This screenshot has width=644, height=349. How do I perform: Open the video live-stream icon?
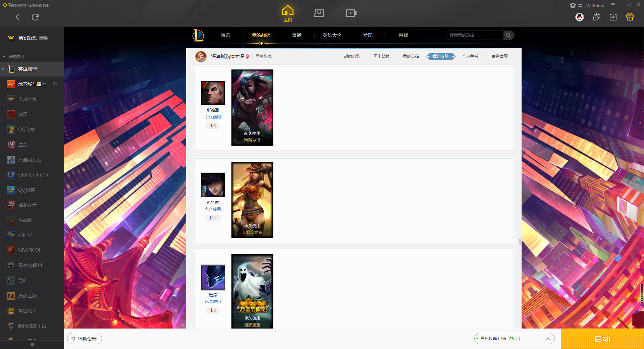(351, 13)
